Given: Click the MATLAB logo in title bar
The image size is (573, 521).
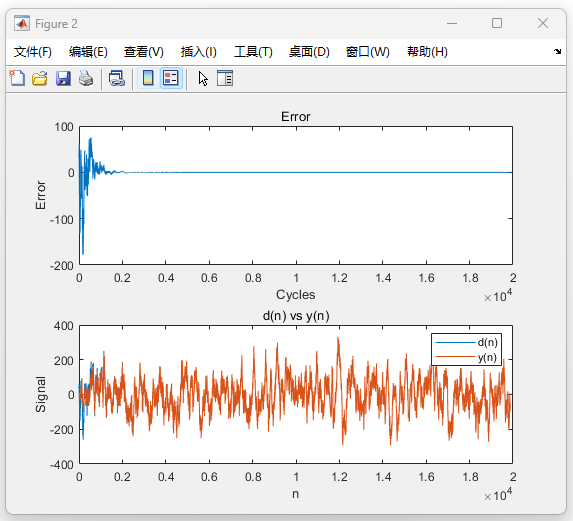Looking at the screenshot, I should click(x=22, y=24).
